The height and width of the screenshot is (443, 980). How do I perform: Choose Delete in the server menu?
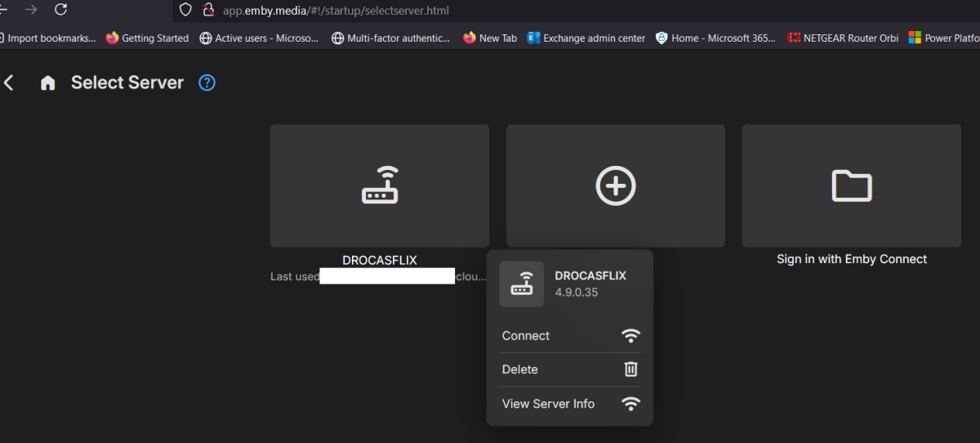click(570, 369)
